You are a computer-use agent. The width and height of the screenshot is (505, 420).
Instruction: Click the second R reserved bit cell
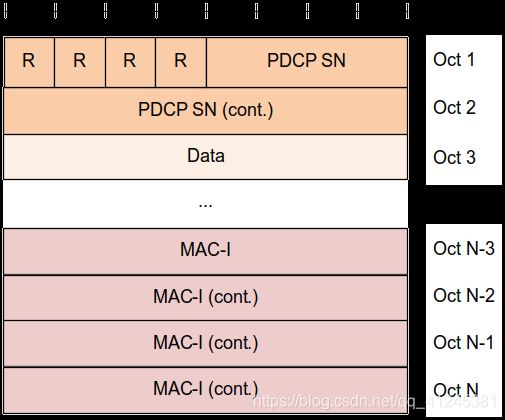(80, 62)
